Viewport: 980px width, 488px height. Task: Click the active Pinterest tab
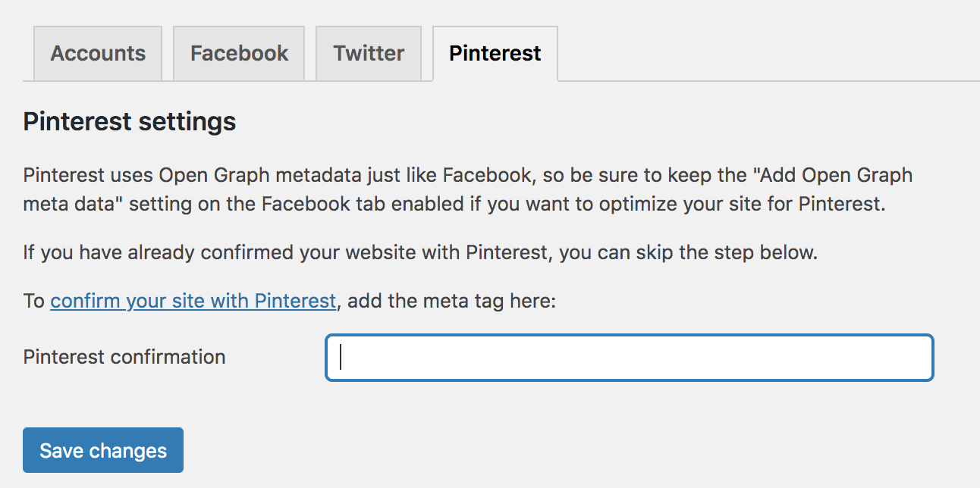point(495,54)
